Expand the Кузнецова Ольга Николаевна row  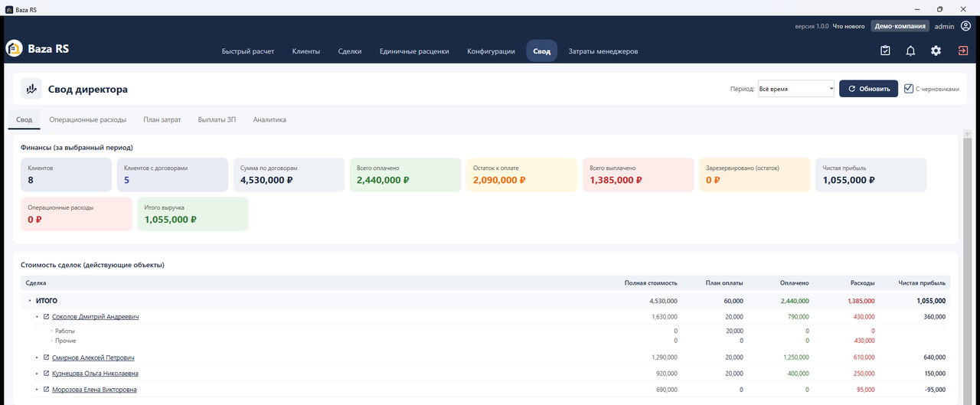pyautogui.click(x=37, y=374)
